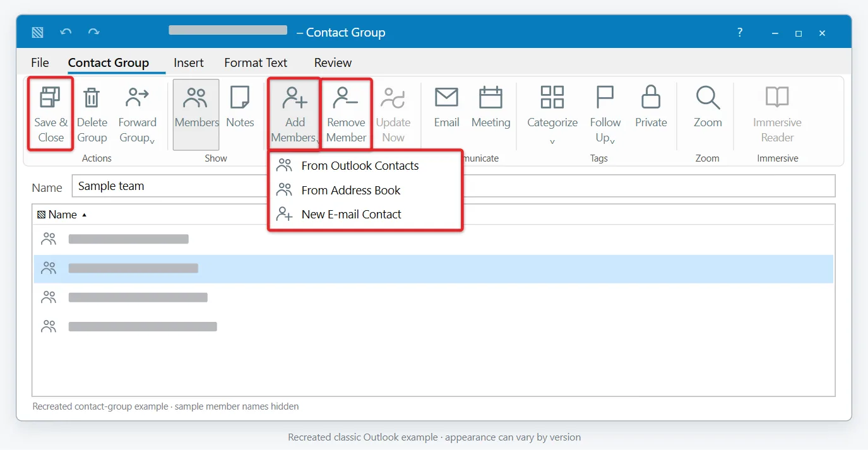Open the Immersive Reader
868x450 pixels.
(x=777, y=114)
